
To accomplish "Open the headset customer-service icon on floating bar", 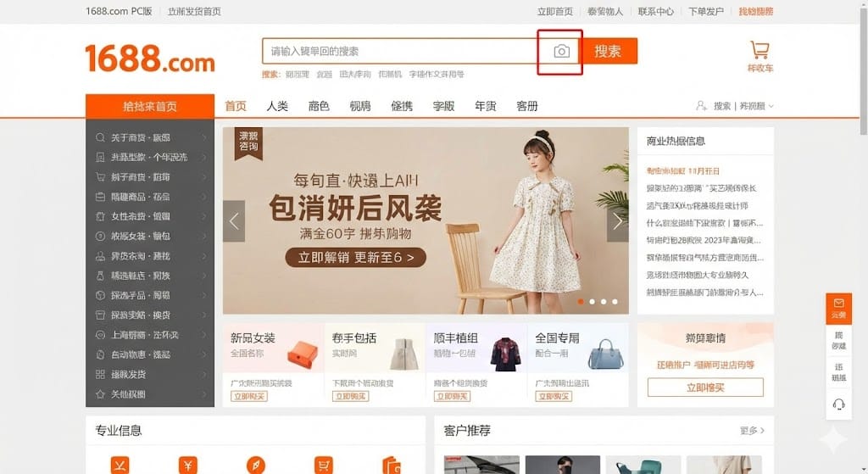I will point(838,404).
